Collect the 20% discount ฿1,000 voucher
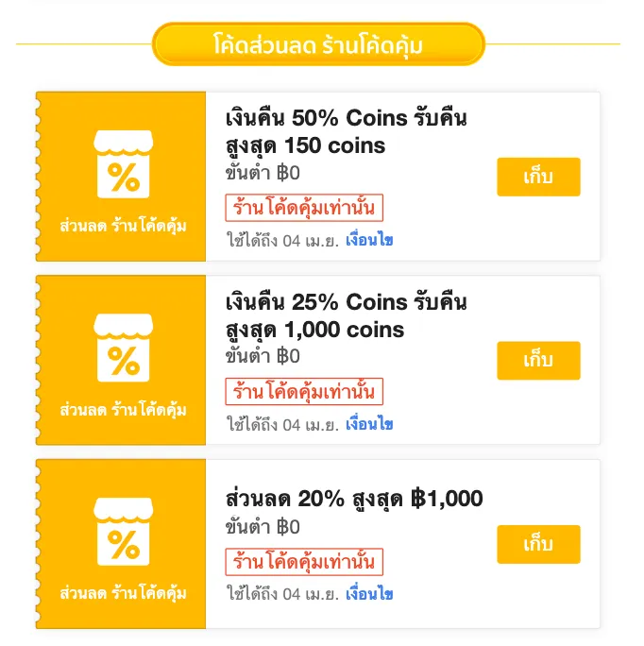 (x=538, y=545)
